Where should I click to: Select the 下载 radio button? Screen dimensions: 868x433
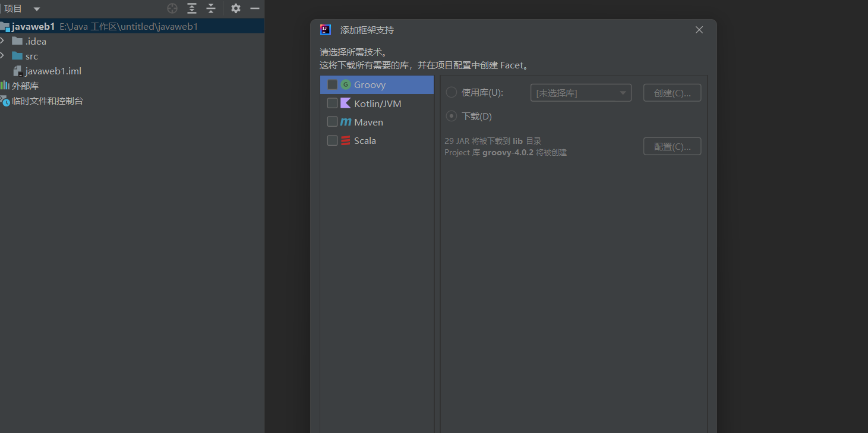point(452,117)
